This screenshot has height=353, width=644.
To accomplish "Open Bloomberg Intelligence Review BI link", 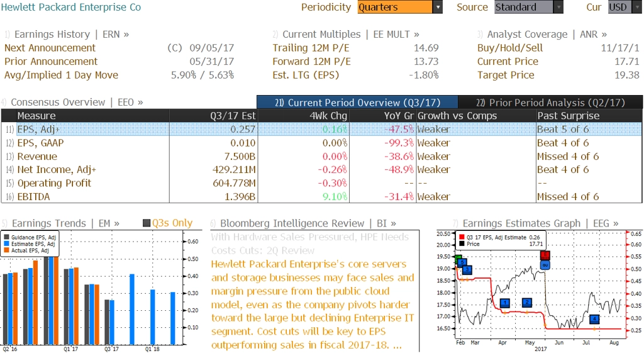I will (x=308, y=223).
